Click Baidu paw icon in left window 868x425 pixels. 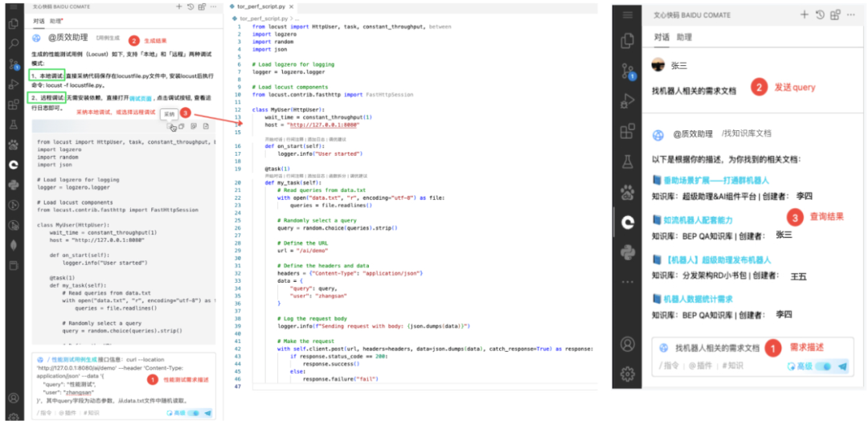[x=14, y=145]
